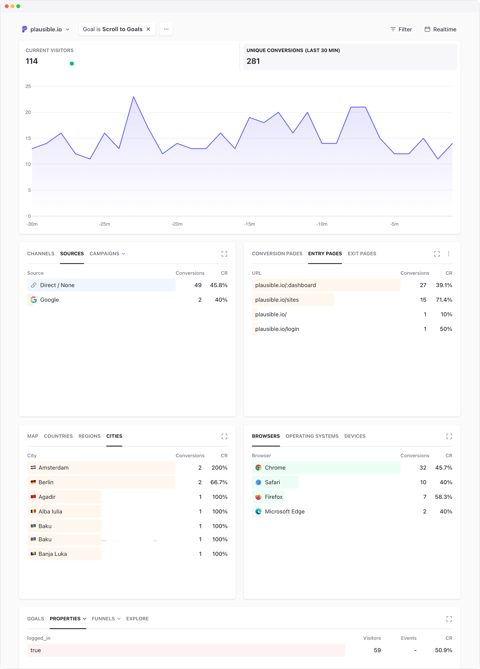Switch to the Devices tab
The image size is (480, 669).
pyautogui.click(x=355, y=436)
